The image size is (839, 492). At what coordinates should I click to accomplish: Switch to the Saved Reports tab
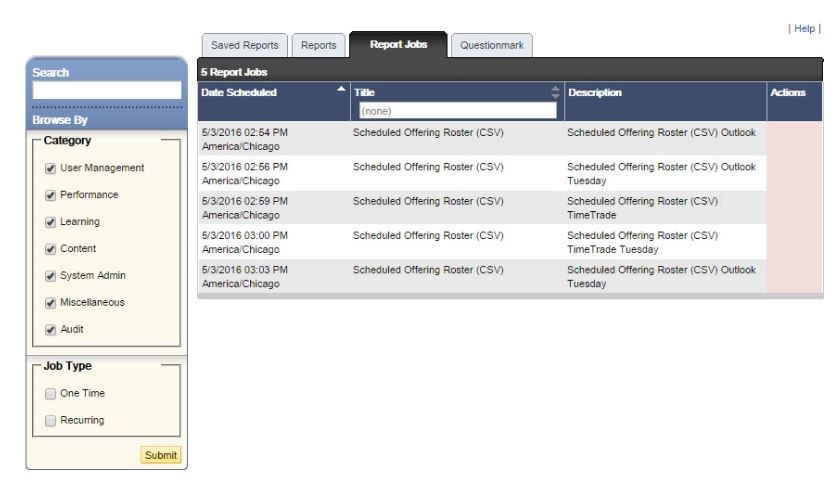[245, 46]
